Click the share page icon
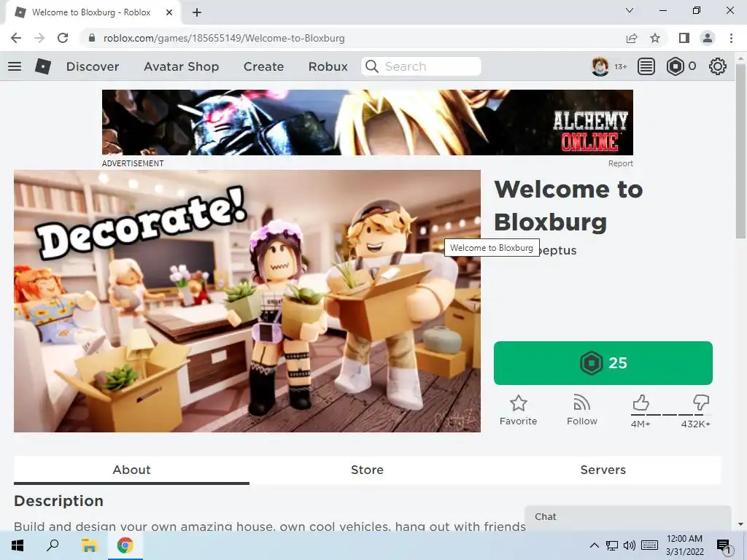The height and width of the screenshot is (560, 747). [x=632, y=38]
